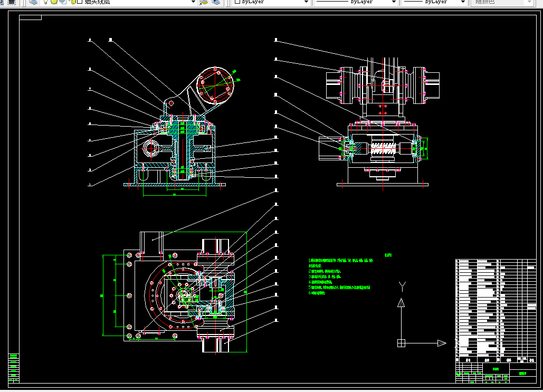Toggle the layer freeze sun icon
Viewport: 543px width, 392px height.
54,2
